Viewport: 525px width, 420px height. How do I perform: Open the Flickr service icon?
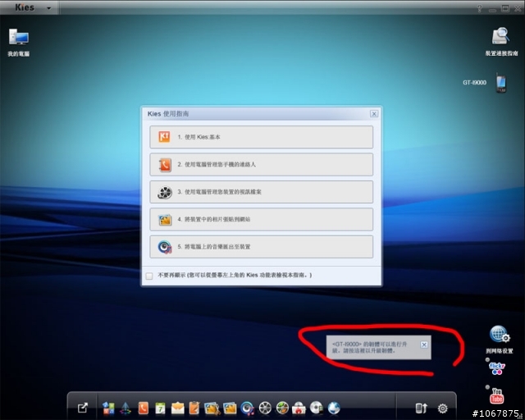coord(497,367)
